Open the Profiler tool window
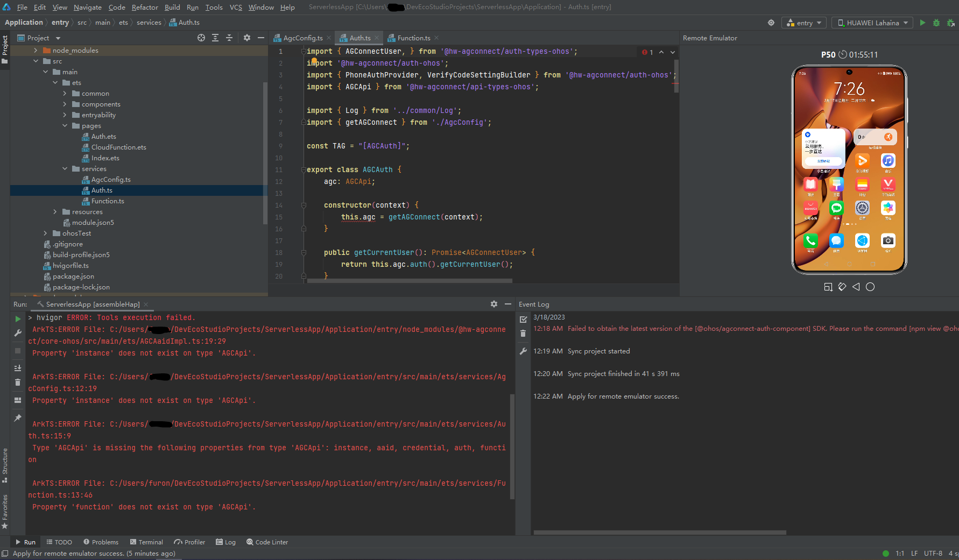 tap(189, 542)
